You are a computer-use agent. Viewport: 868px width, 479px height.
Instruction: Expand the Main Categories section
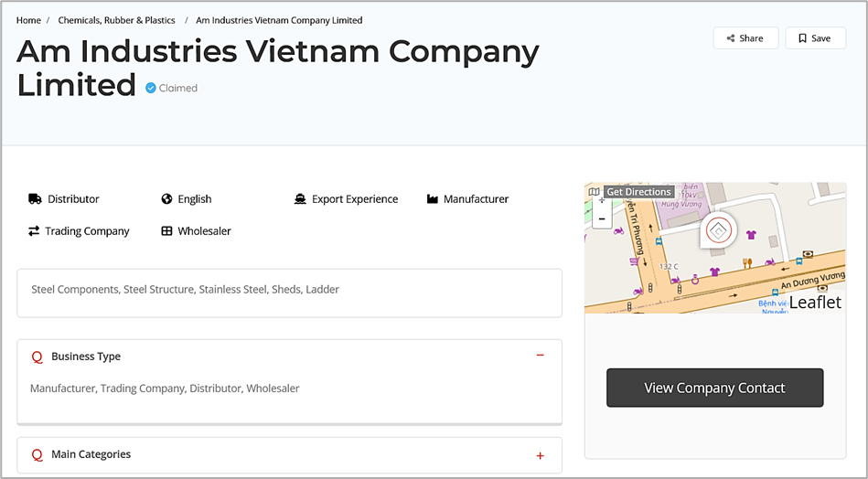(541, 456)
